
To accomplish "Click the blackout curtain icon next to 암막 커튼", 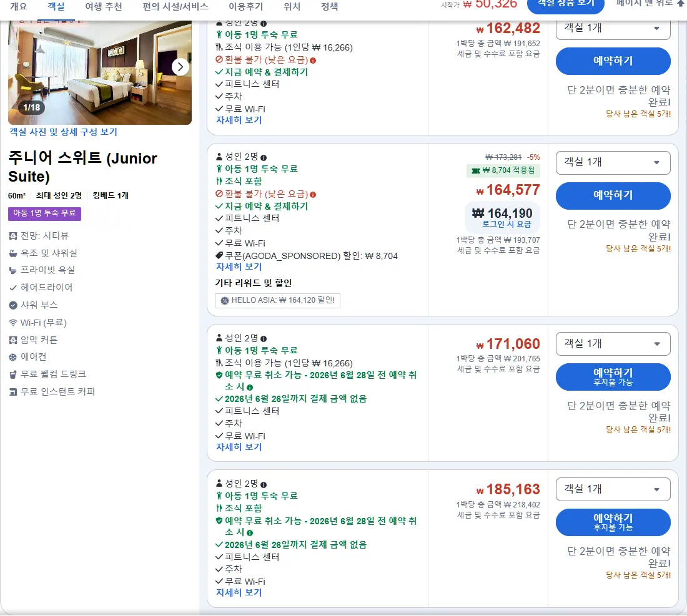I will click(x=13, y=340).
